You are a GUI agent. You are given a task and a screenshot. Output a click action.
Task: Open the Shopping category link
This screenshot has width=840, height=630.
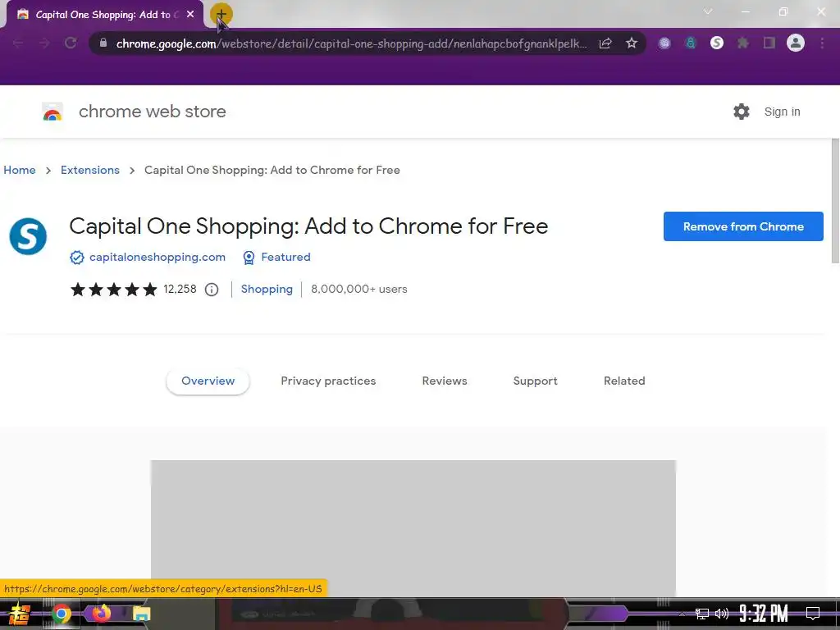267,290
